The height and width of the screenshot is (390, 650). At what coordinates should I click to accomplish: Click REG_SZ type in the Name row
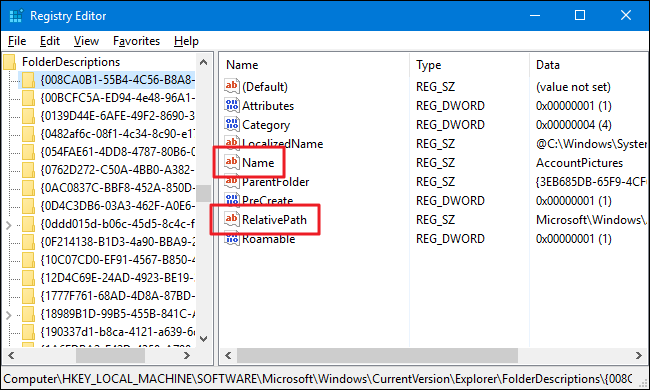tap(435, 163)
